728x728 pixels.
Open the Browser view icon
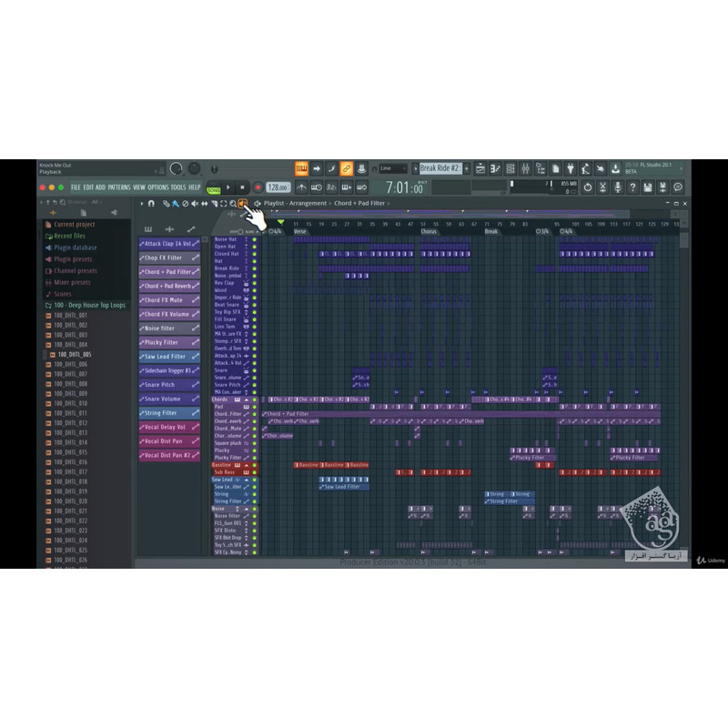[x=540, y=168]
